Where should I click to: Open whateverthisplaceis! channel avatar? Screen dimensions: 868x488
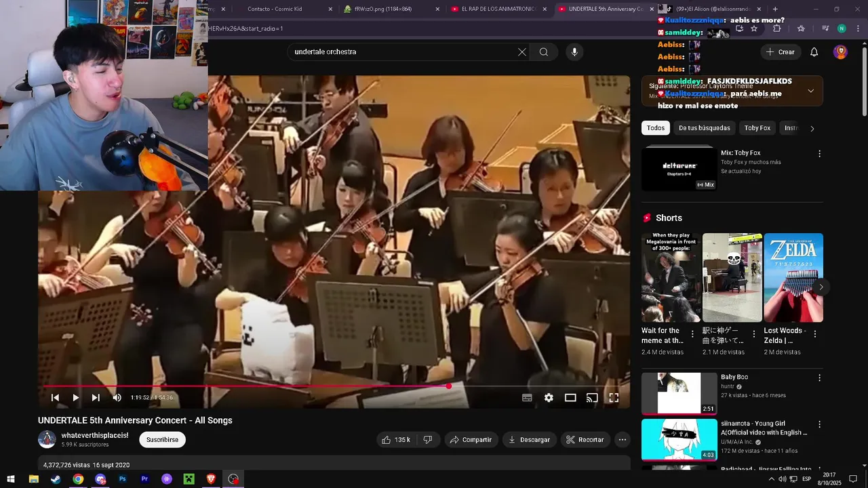[x=47, y=439]
